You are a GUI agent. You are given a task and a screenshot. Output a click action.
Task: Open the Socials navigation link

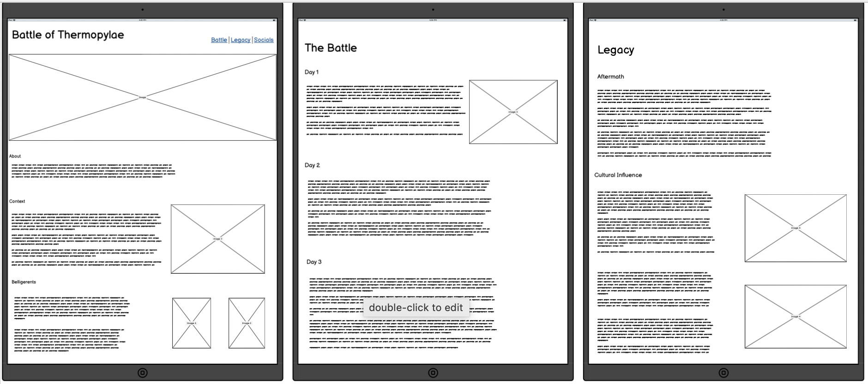pos(264,40)
